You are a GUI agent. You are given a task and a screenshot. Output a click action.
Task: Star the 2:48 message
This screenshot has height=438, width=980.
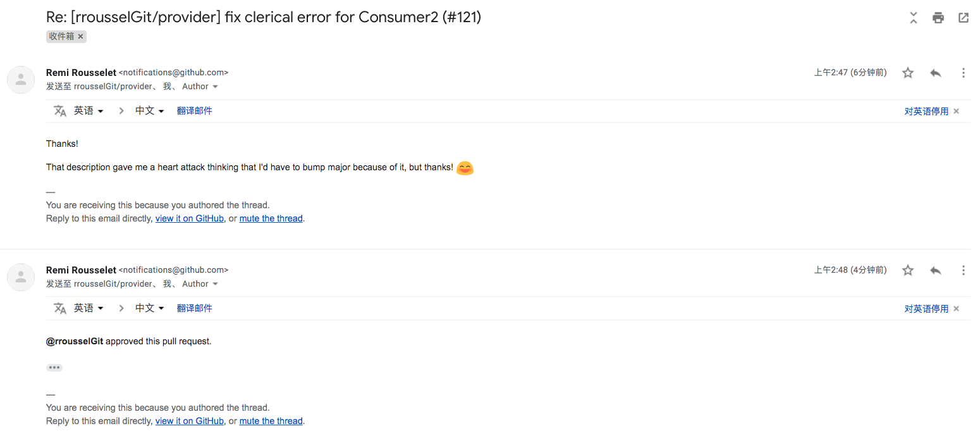pyautogui.click(x=908, y=270)
